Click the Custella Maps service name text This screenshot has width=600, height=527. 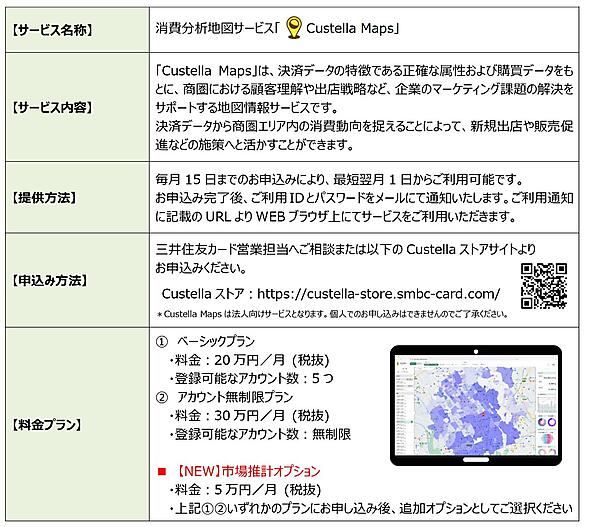point(350,28)
